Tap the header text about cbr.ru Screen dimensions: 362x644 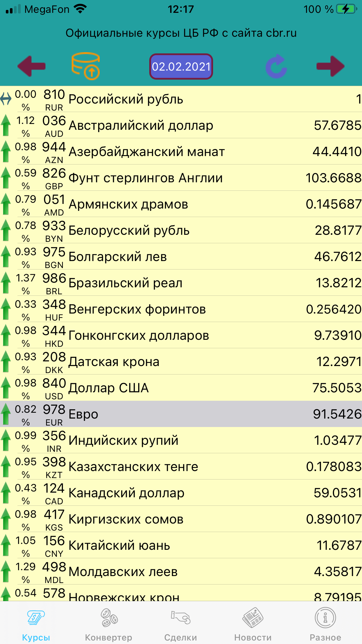[181, 33]
